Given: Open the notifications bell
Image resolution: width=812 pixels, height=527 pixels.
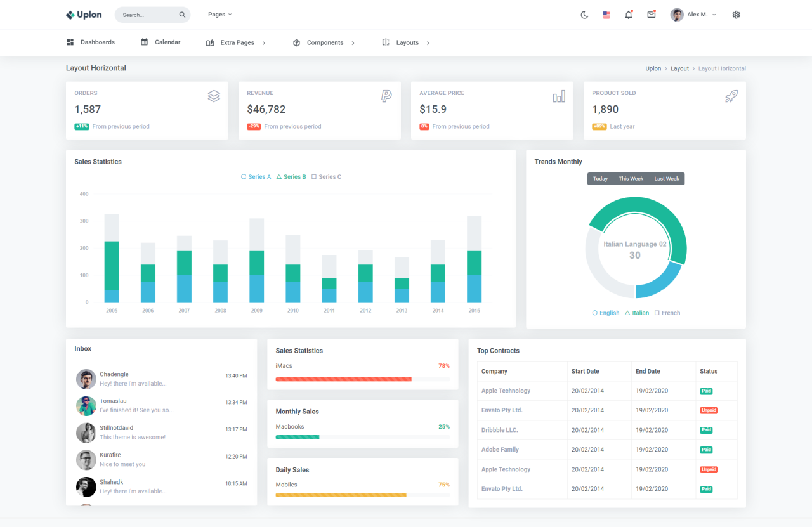Looking at the screenshot, I should click(629, 15).
